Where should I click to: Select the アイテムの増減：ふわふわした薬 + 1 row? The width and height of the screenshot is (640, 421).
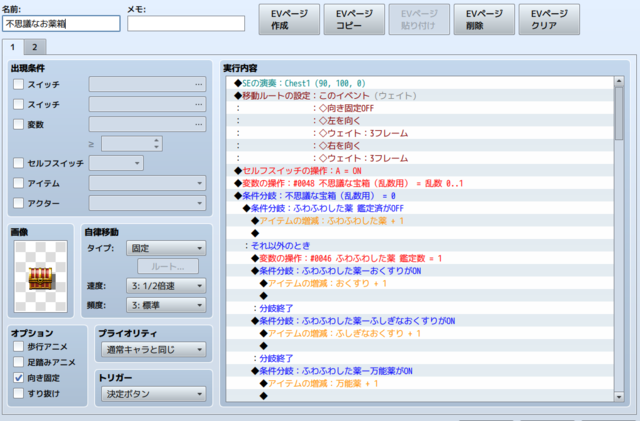pyautogui.click(x=420, y=221)
